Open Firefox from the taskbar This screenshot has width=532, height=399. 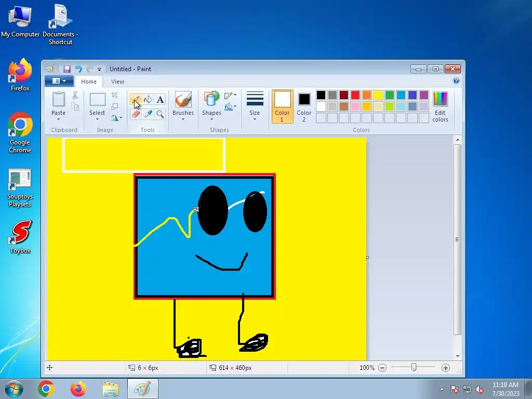point(78,389)
